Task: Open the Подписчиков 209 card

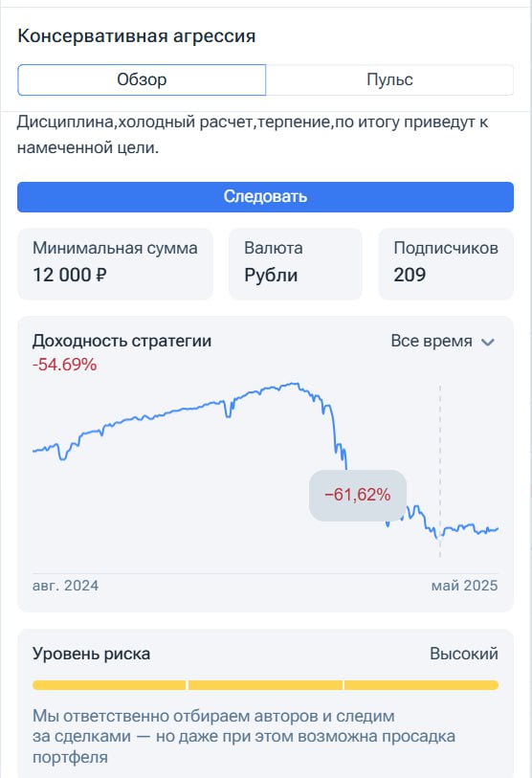Action: tap(446, 264)
